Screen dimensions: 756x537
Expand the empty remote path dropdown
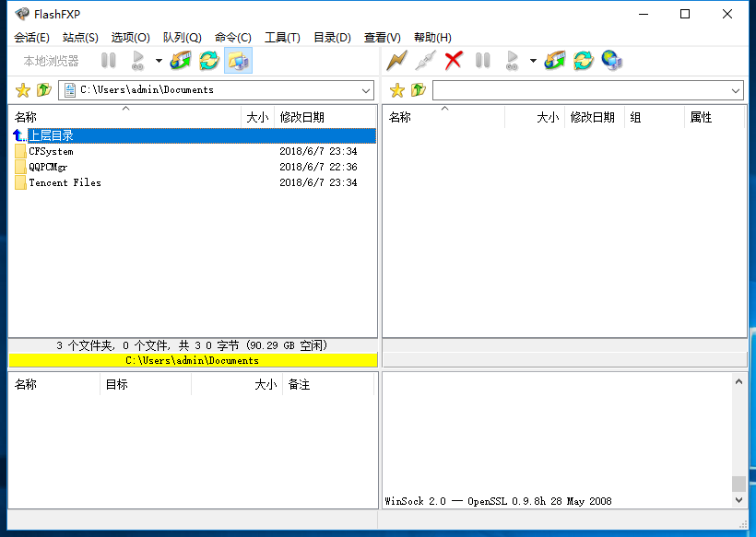(736, 90)
